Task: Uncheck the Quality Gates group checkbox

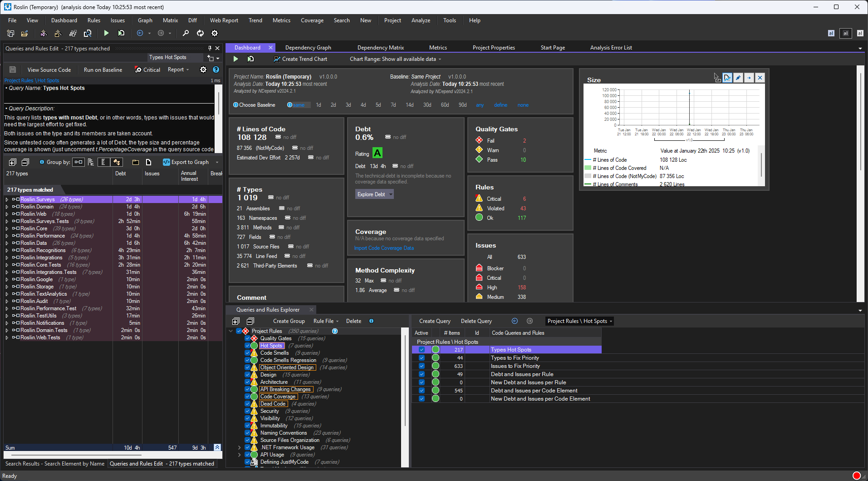Action: [x=248, y=338]
